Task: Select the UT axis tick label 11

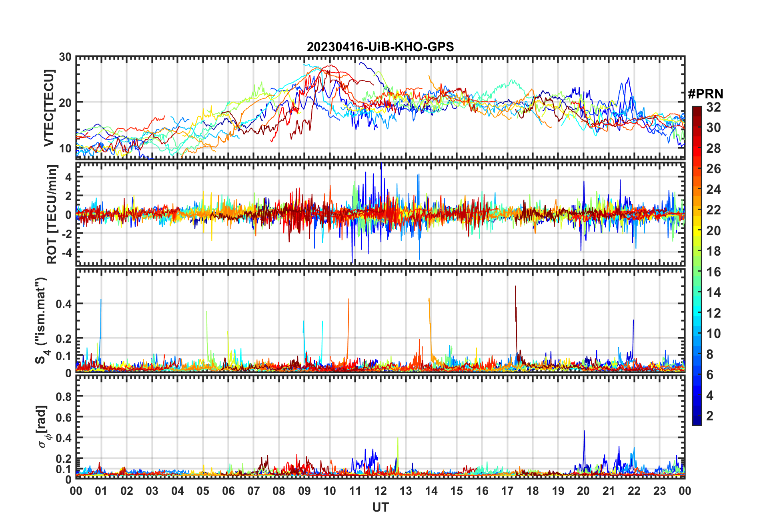Action: [355, 491]
